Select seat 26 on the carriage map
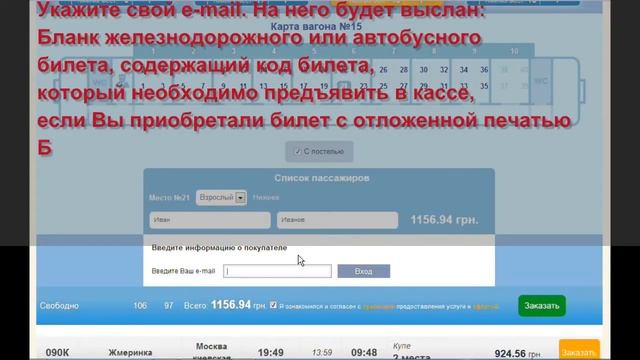Screen dimensions: 640x360 tap(383, 70)
